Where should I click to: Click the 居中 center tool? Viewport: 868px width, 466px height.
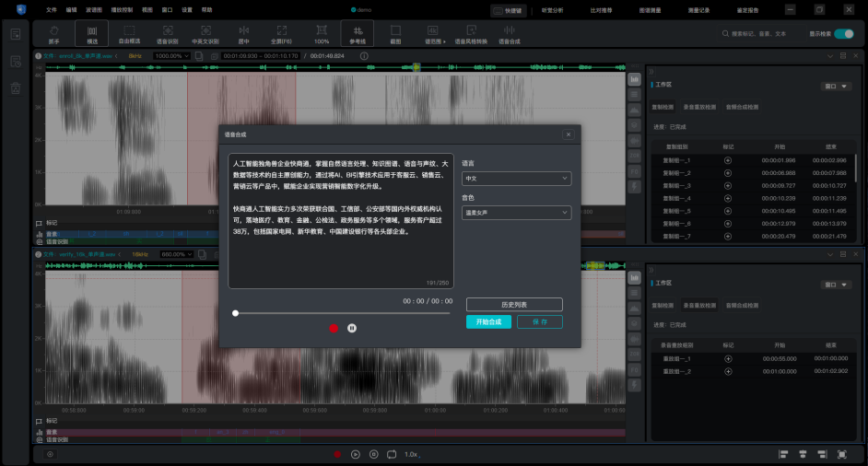click(x=243, y=34)
